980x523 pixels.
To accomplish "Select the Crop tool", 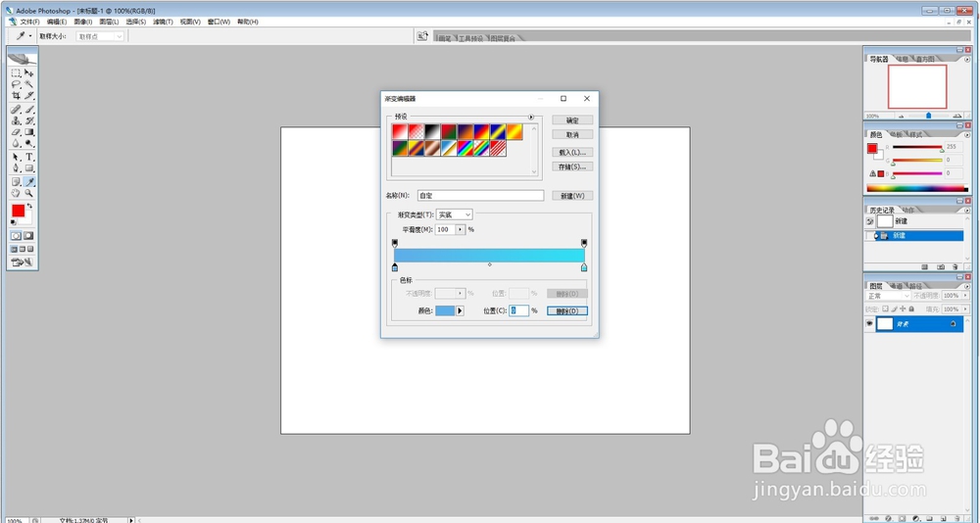I will (17, 96).
